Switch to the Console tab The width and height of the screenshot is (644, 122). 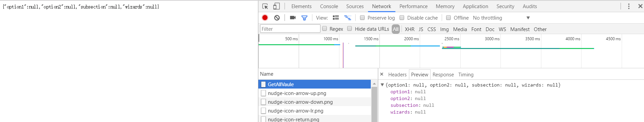click(329, 6)
